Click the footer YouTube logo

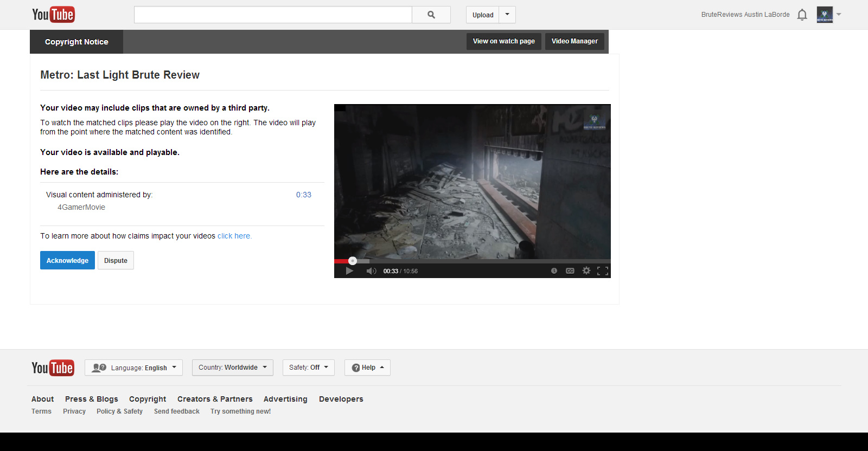click(x=53, y=368)
